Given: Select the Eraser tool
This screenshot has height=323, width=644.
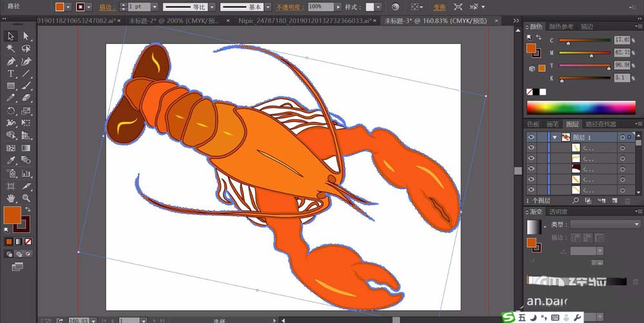Looking at the screenshot, I should pos(26,98).
